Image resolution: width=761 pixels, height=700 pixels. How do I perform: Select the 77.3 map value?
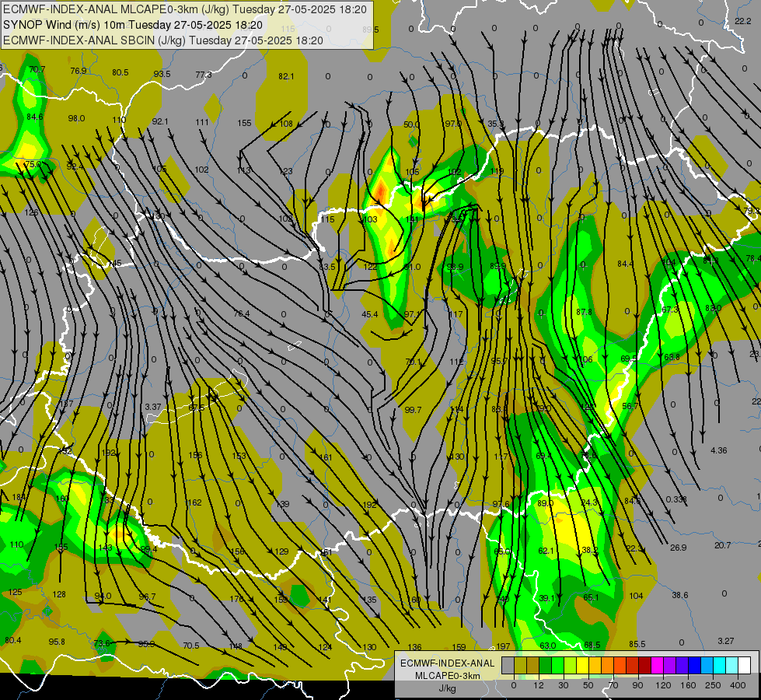tap(204, 75)
